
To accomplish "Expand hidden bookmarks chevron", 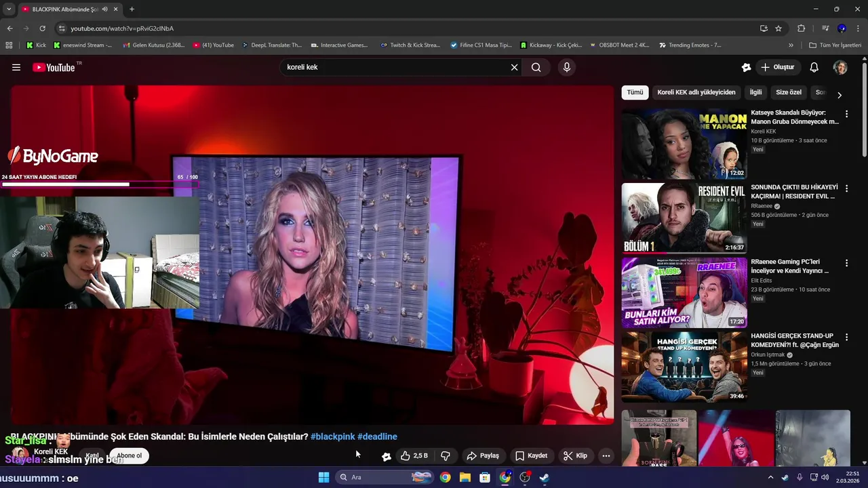I will (x=791, y=45).
